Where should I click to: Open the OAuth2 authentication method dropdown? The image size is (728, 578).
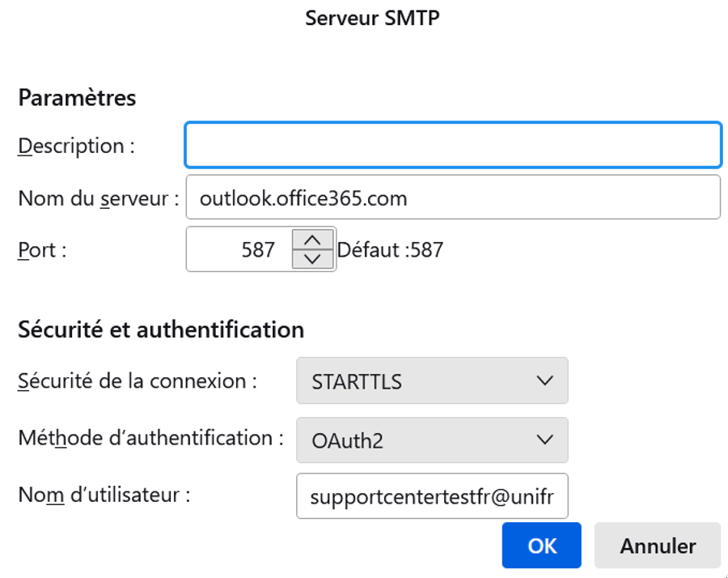tap(432, 440)
